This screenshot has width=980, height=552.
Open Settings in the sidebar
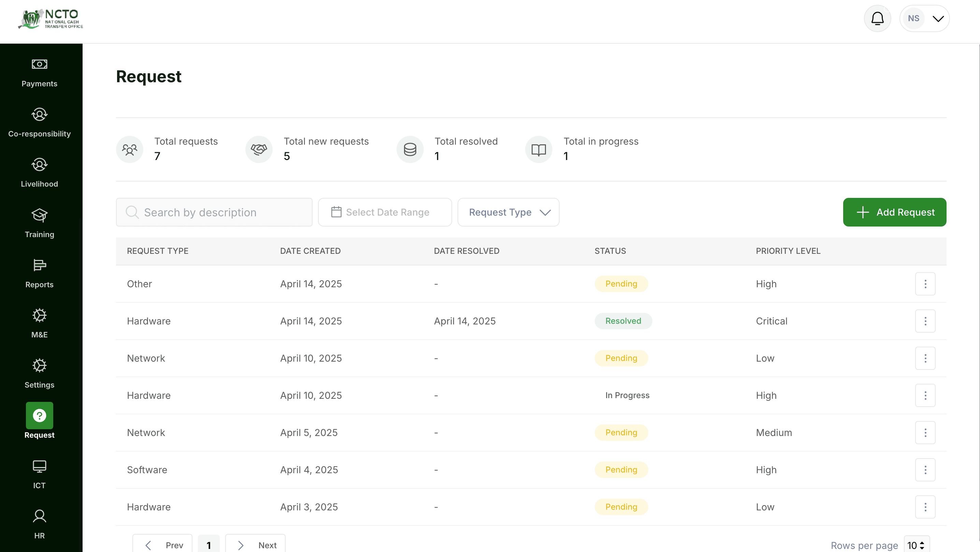[x=39, y=374]
